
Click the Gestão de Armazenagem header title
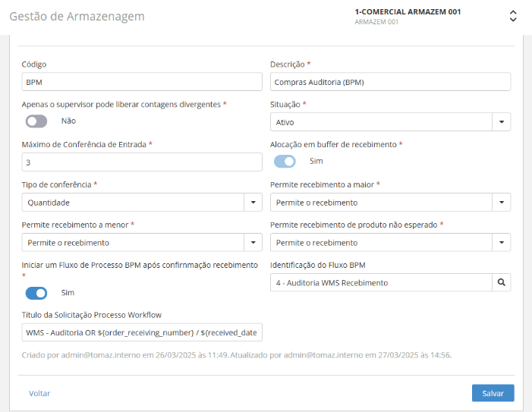click(77, 16)
